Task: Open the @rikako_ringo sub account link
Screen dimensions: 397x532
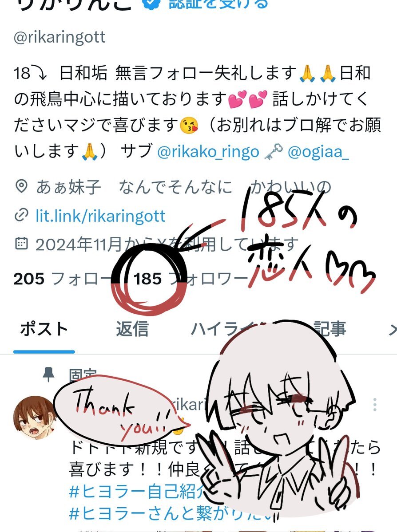Action: click(x=208, y=152)
